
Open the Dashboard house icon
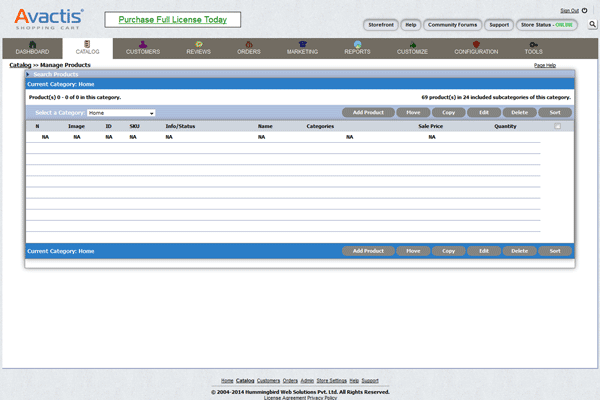(33, 44)
